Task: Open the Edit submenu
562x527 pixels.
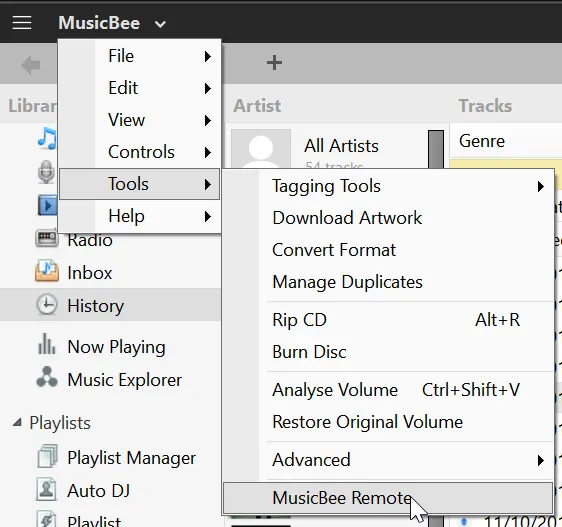Action: click(139, 88)
